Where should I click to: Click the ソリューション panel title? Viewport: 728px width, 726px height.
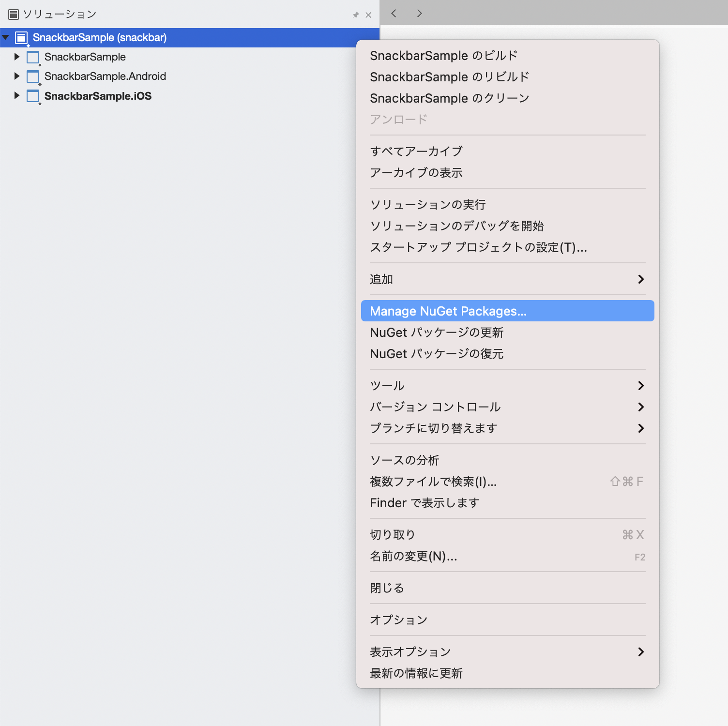(x=60, y=15)
